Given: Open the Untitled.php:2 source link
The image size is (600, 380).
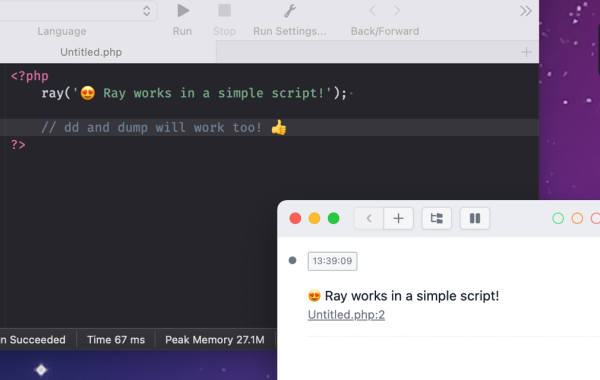Looking at the screenshot, I should pyautogui.click(x=346, y=315).
